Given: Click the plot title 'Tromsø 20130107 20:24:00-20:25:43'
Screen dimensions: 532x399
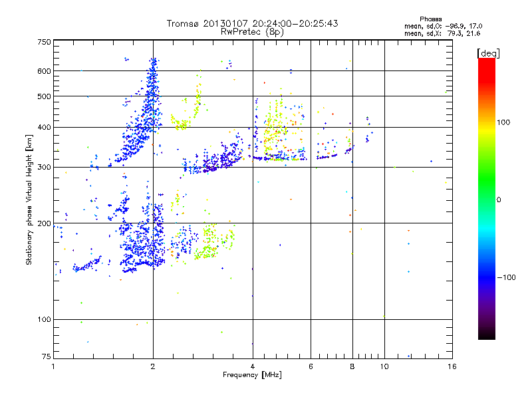Looking at the screenshot, I should coord(252,23).
